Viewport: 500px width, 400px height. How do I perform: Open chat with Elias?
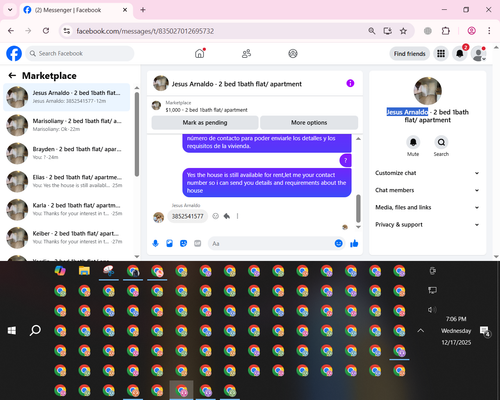point(67,181)
